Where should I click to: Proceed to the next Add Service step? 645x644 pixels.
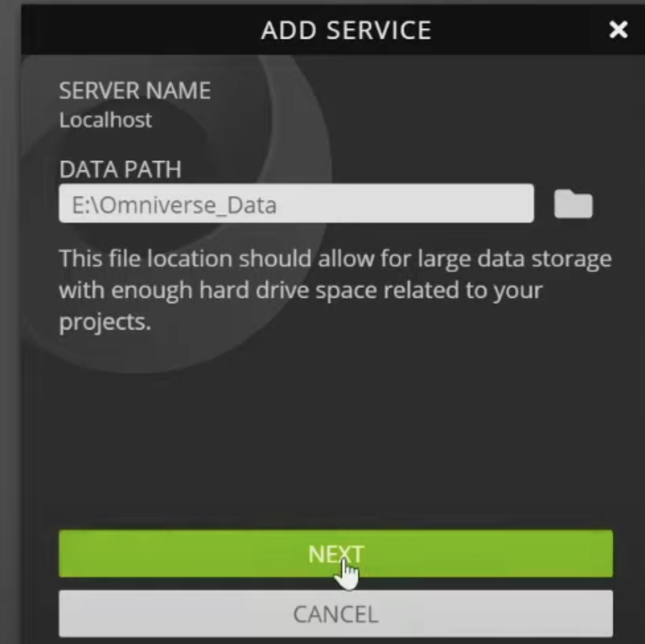336,554
